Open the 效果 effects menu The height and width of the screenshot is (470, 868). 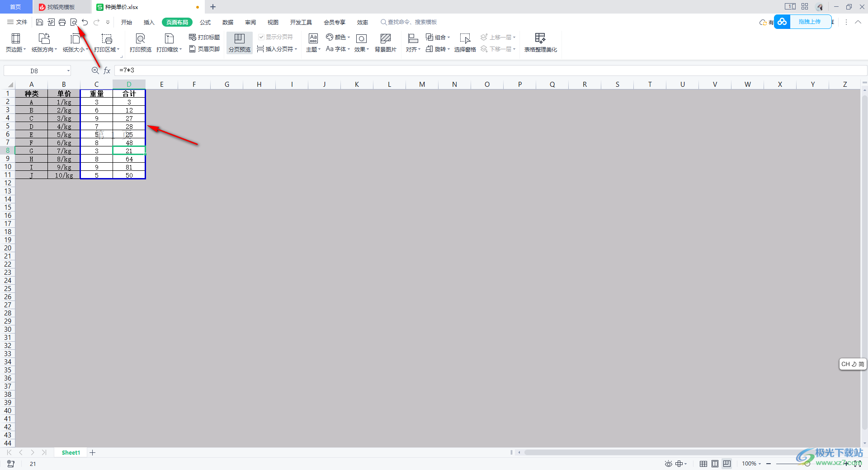(x=362, y=43)
